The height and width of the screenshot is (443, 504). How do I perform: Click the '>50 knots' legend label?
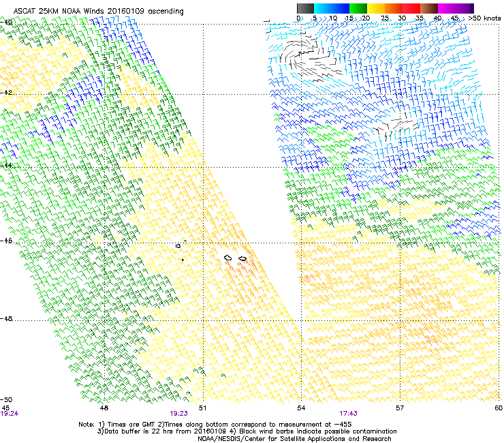point(484,18)
